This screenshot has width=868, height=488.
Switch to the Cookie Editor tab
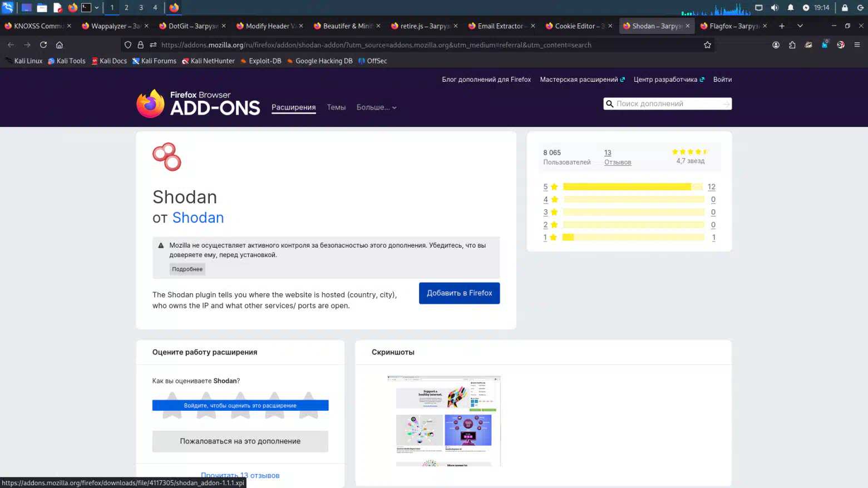(x=579, y=26)
